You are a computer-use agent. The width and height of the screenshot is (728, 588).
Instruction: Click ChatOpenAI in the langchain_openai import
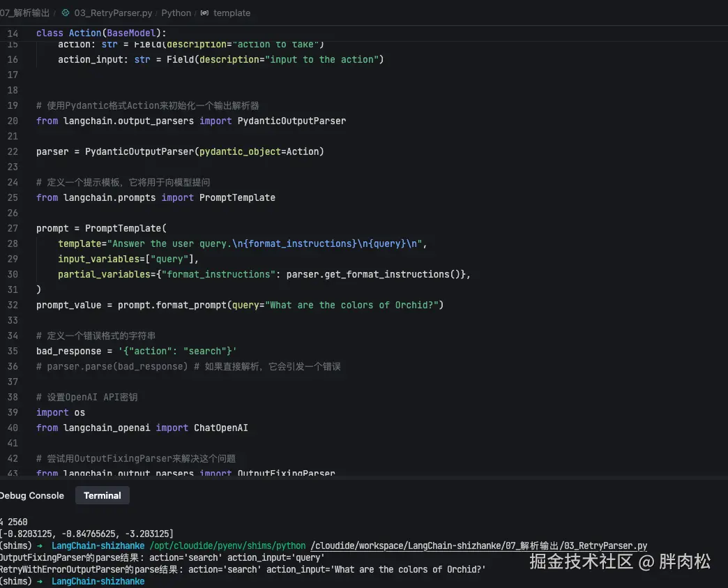pos(220,428)
